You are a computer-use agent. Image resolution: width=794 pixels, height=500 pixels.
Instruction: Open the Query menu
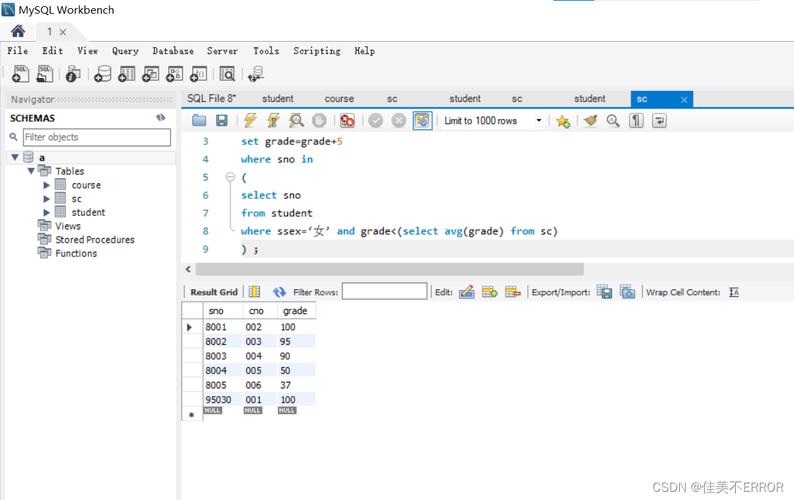[x=125, y=51]
